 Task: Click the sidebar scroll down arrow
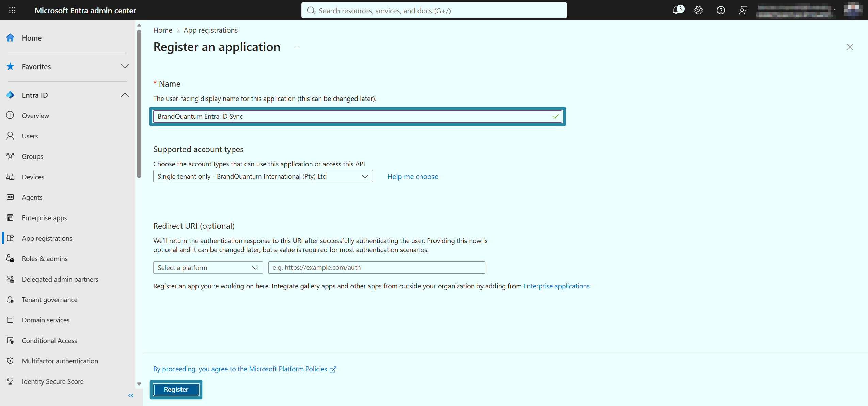(139, 384)
